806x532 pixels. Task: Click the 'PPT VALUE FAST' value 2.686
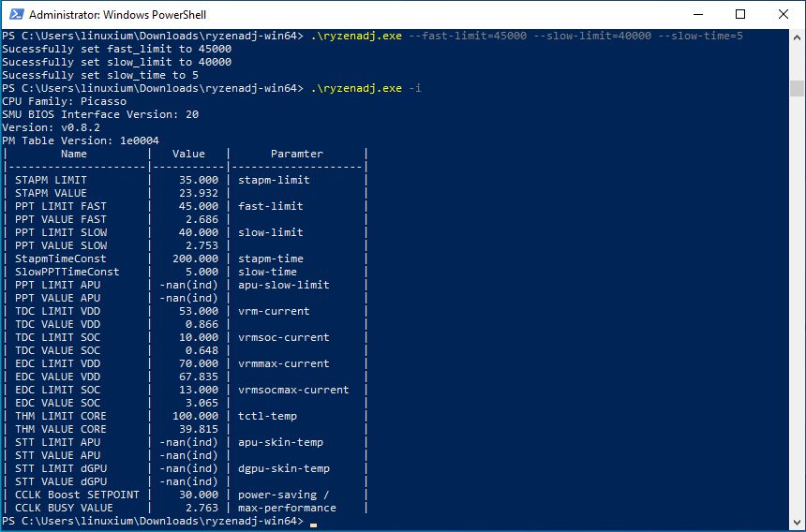pos(202,219)
